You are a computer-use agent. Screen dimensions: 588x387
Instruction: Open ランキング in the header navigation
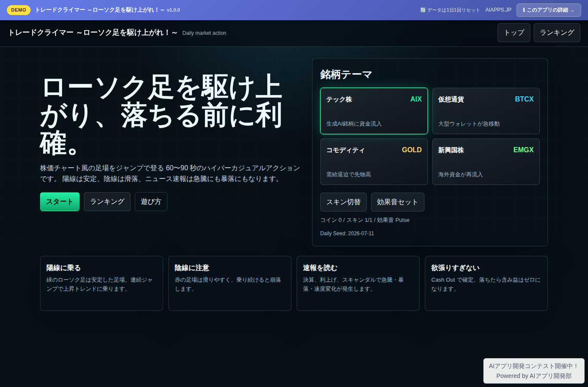(x=557, y=33)
